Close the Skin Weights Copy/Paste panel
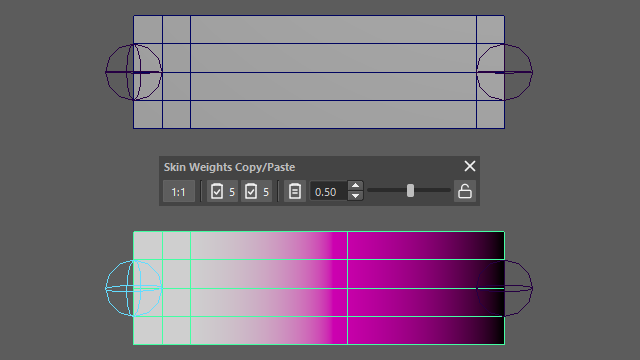The width and height of the screenshot is (640, 360). [470, 166]
